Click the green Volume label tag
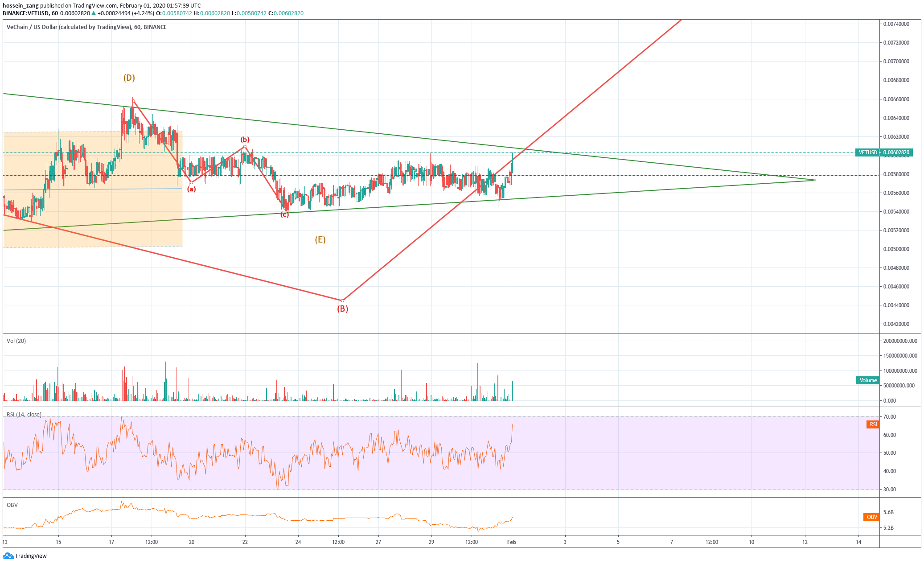This screenshot has height=564, width=924. pyautogui.click(x=867, y=380)
